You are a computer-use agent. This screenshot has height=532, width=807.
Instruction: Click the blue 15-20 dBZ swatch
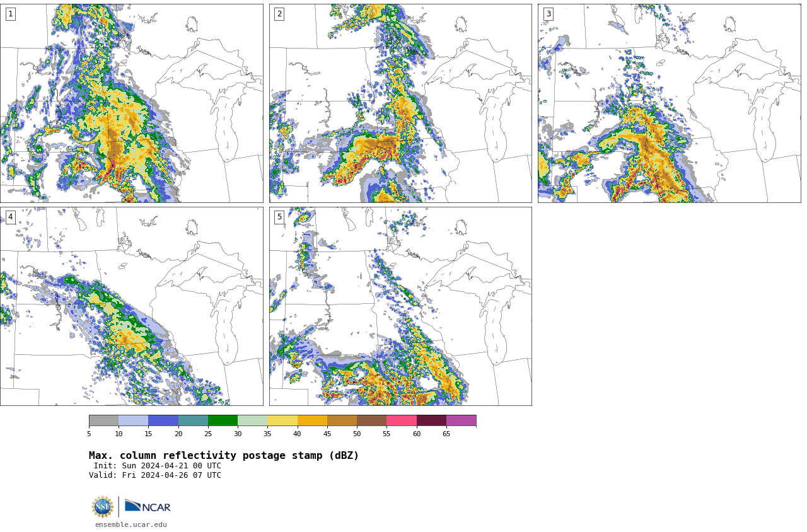pos(163,420)
